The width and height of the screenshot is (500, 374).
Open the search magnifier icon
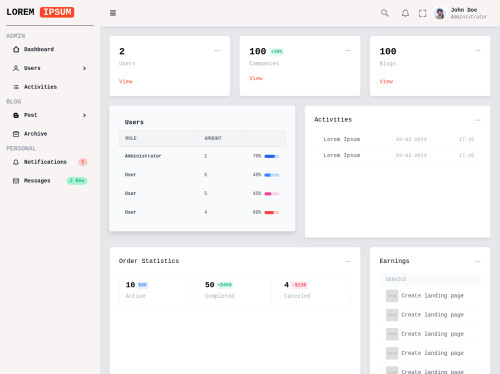(385, 13)
